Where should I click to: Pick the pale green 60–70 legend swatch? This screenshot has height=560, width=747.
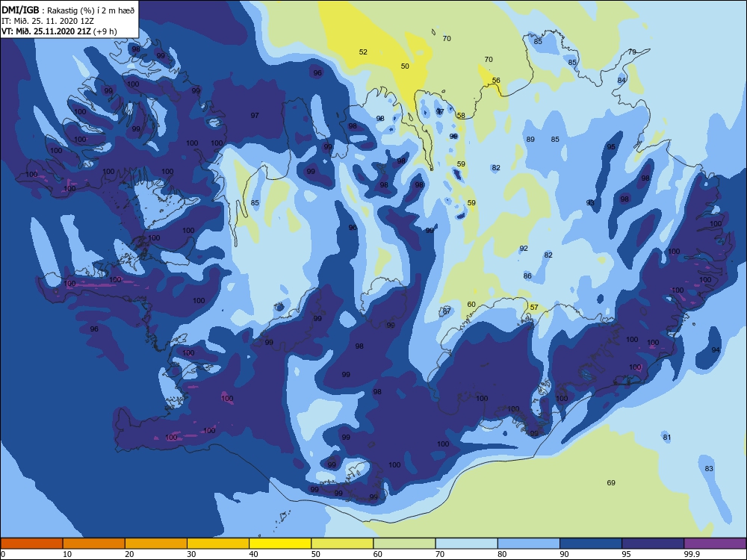pos(404,544)
